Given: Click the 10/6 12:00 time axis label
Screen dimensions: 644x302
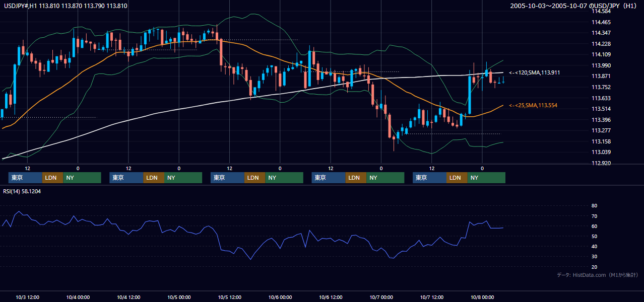Looking at the screenshot, I should [x=331, y=297].
